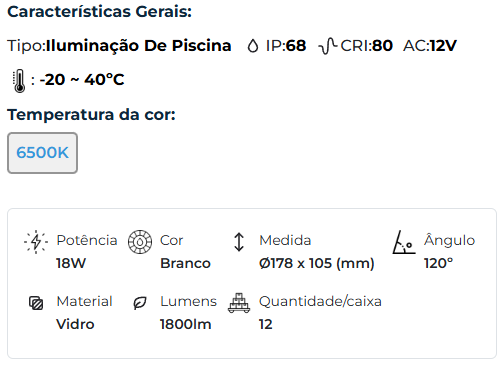Click the Ângulo beam angle icon
Image resolution: width=504 pixels, height=367 pixels.
[404, 242]
